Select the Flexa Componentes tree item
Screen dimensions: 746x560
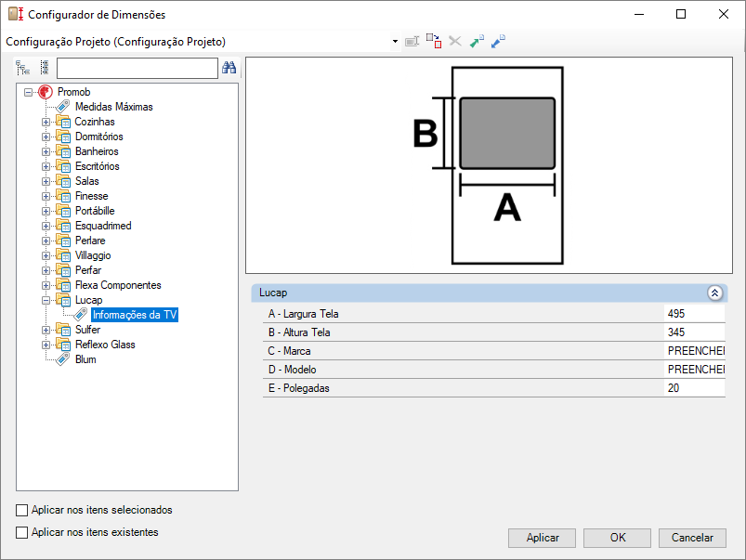pos(118,285)
